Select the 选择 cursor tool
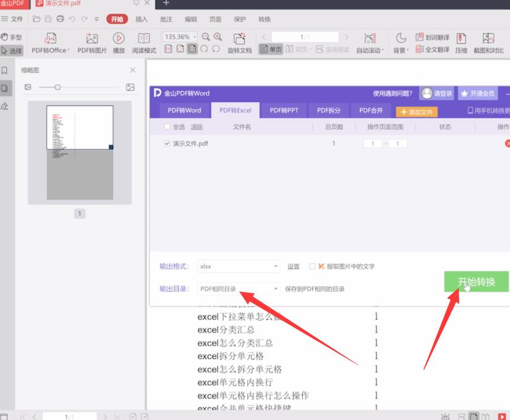 [12, 51]
